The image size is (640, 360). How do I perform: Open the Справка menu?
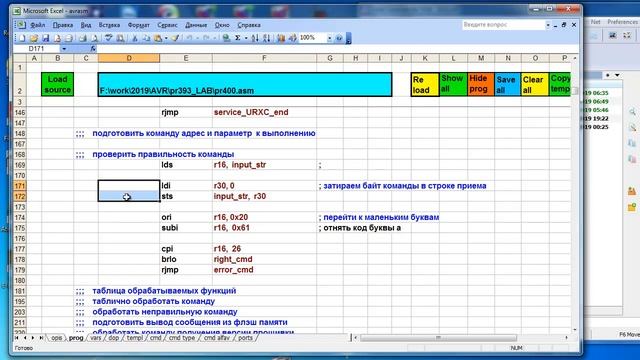pos(249,25)
